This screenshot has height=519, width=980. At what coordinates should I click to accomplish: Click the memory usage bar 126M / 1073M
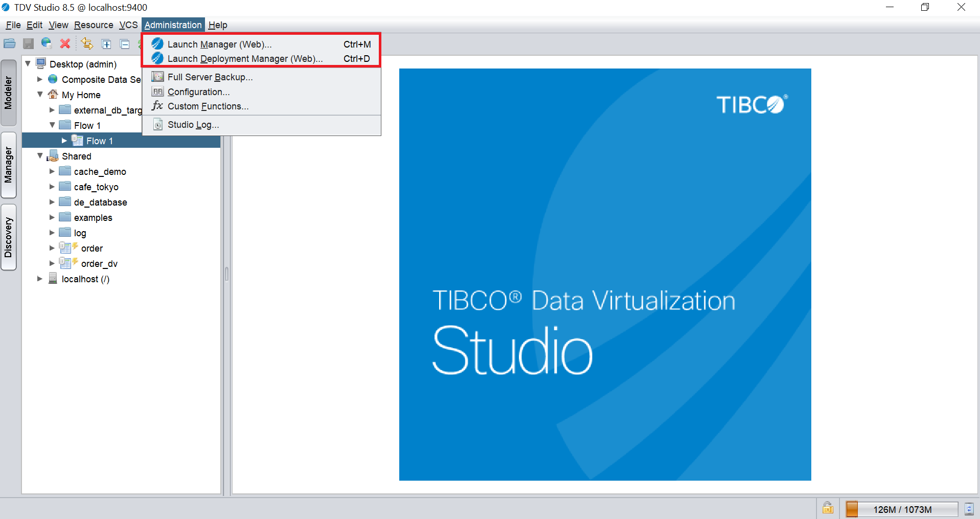(x=902, y=509)
